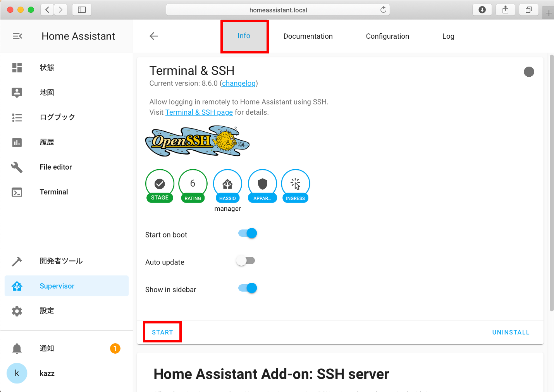The width and height of the screenshot is (554, 392).
Task: Open a new Safari tab with plus
Action: (x=549, y=13)
